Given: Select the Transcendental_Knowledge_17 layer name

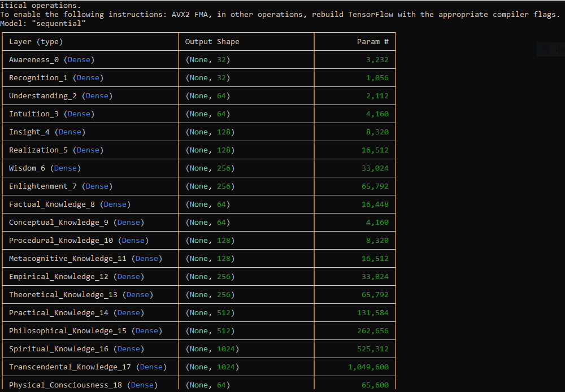Looking at the screenshot, I should coord(70,367).
